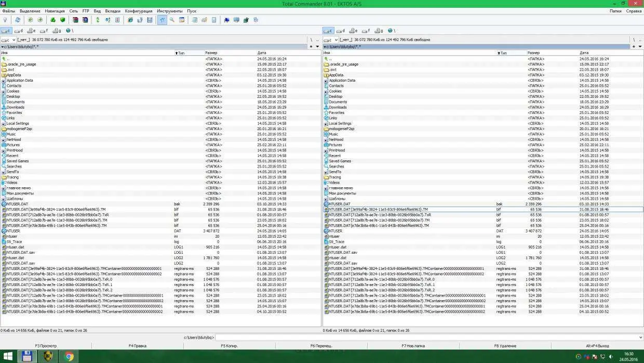Open right panel favorites star button

[634, 47]
